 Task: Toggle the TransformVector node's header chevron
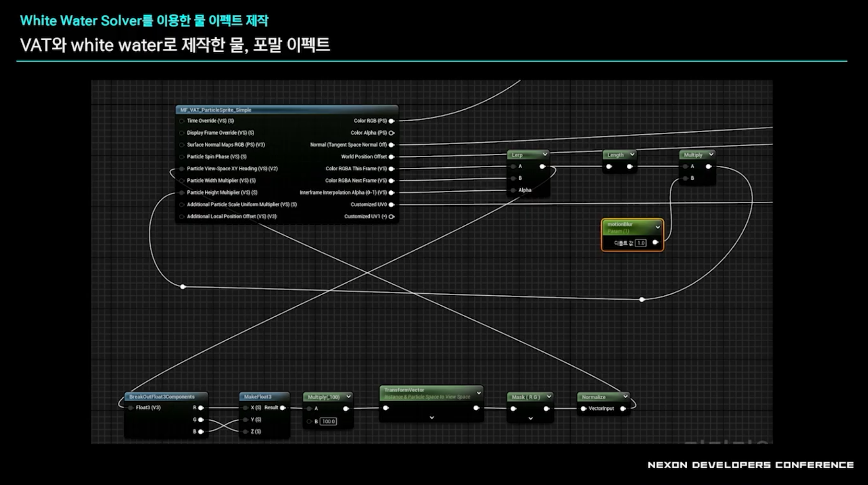pyautogui.click(x=478, y=393)
